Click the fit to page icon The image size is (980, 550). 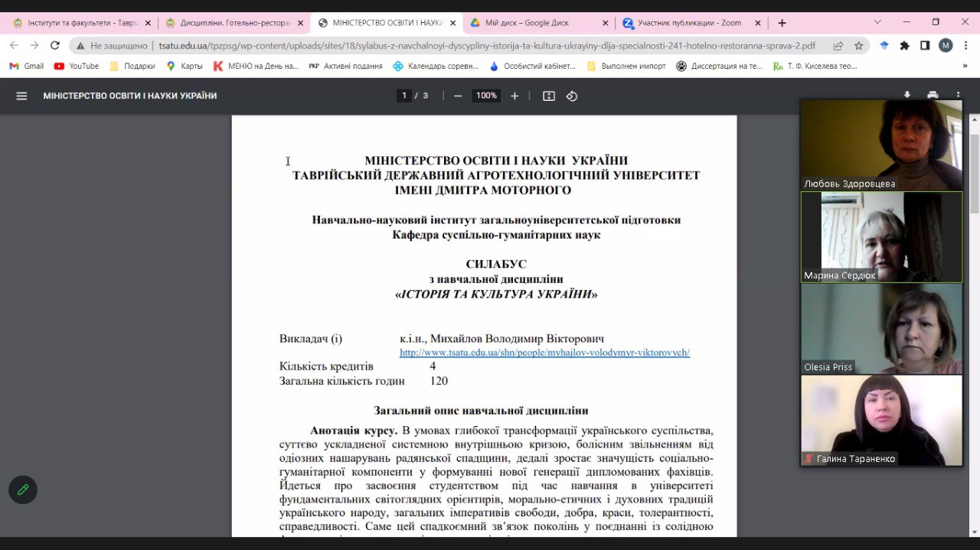click(x=548, y=96)
